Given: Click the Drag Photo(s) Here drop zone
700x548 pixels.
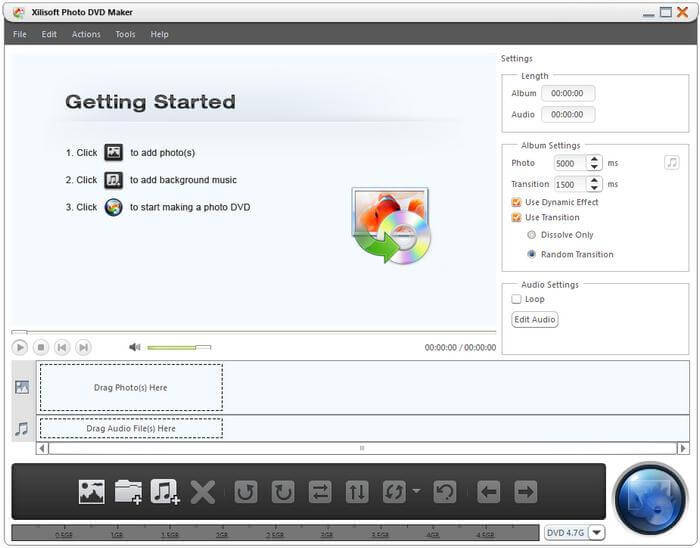Looking at the screenshot, I should [x=131, y=387].
